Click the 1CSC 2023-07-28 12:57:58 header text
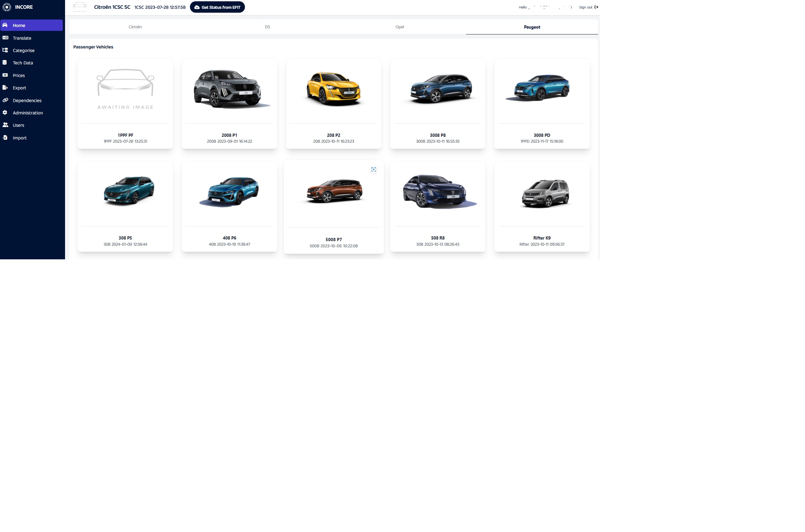This screenshot has height=532, width=805. point(160,7)
